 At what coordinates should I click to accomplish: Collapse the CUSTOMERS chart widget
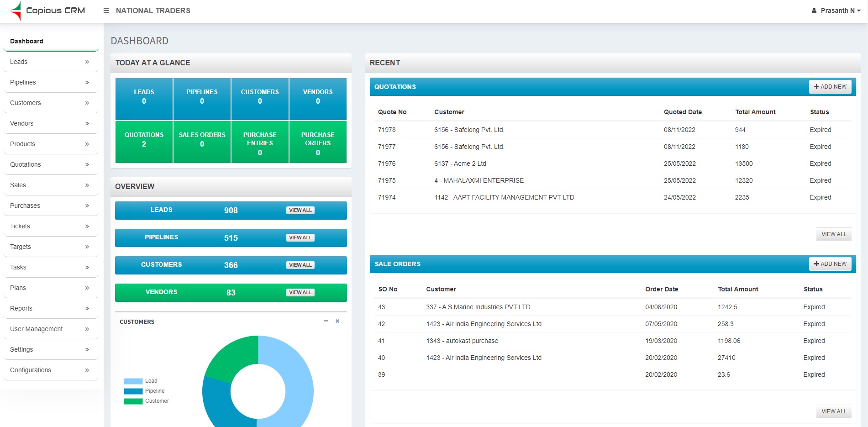326,321
